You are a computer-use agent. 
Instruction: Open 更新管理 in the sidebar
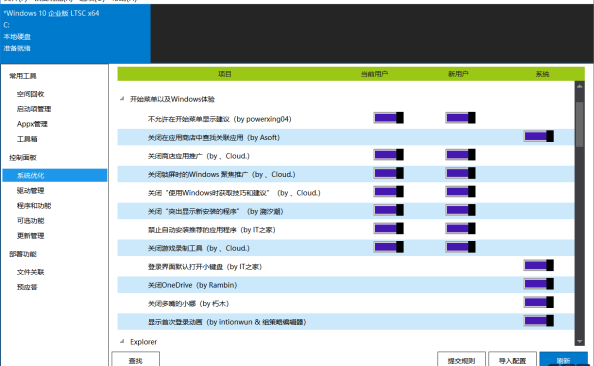click(31, 236)
